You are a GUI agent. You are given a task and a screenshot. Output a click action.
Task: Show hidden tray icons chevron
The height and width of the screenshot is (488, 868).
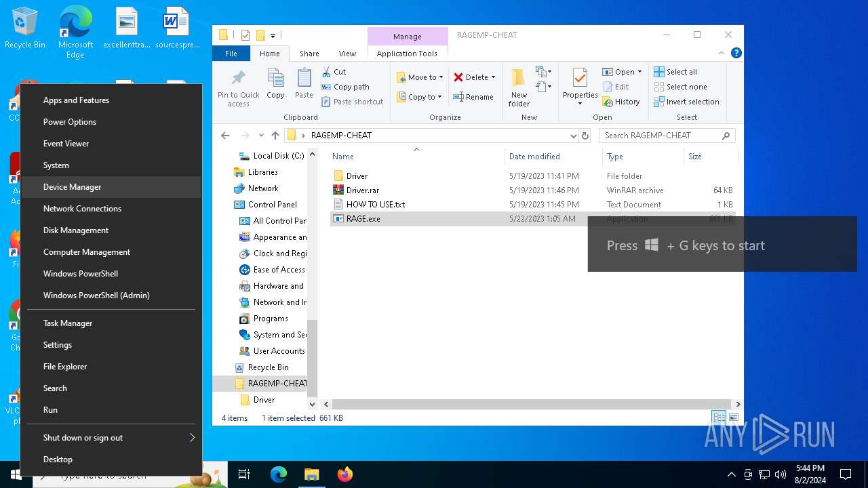pyautogui.click(x=731, y=474)
